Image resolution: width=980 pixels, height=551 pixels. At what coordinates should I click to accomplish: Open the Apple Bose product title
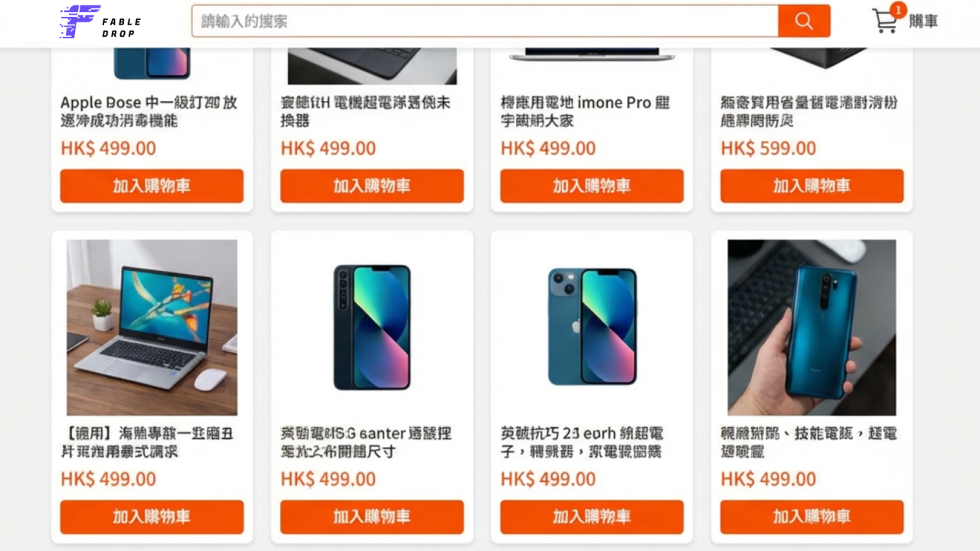tap(149, 112)
